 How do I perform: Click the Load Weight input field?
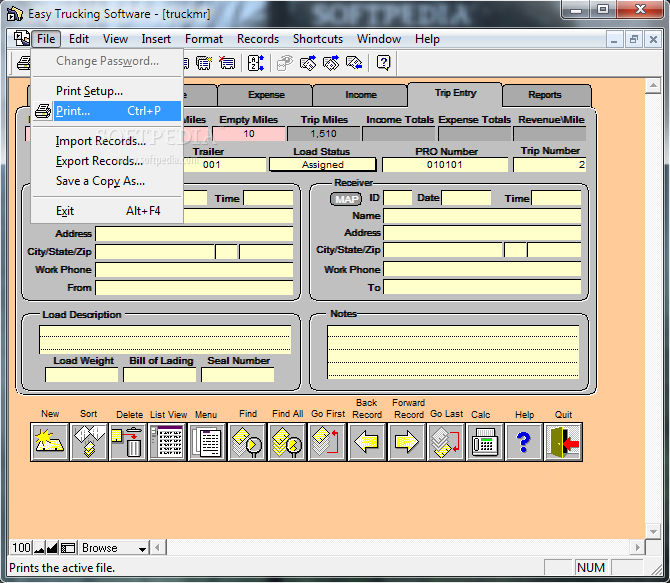click(x=82, y=375)
